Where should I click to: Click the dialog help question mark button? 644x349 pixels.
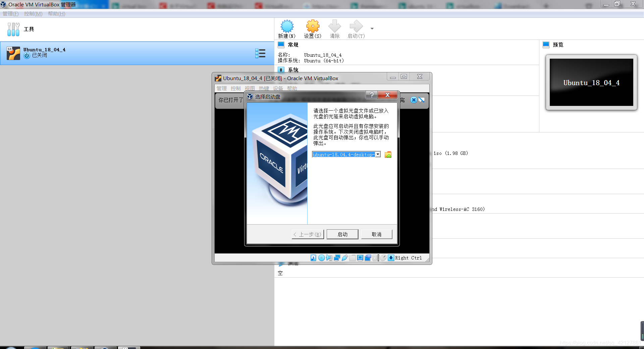click(x=372, y=95)
